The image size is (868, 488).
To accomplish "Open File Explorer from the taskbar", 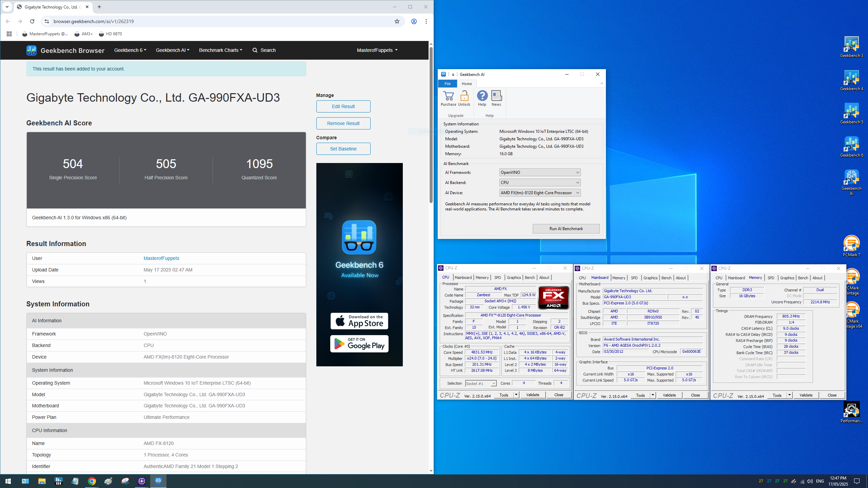I will (42, 481).
